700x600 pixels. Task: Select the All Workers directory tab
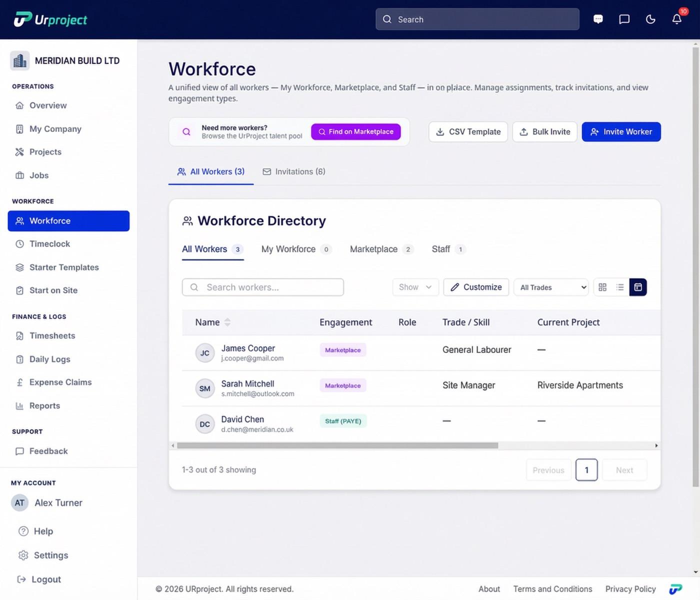click(x=212, y=249)
